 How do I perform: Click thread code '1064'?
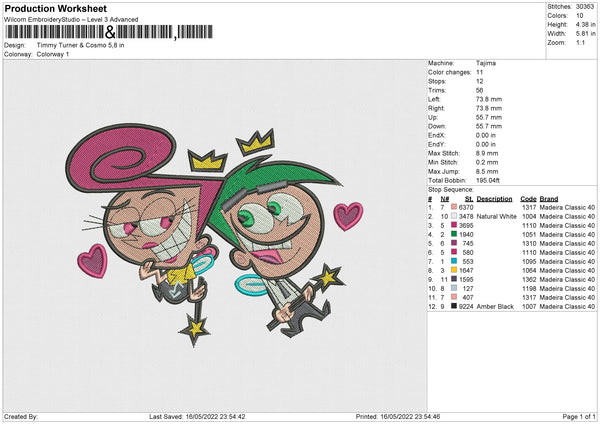point(529,270)
